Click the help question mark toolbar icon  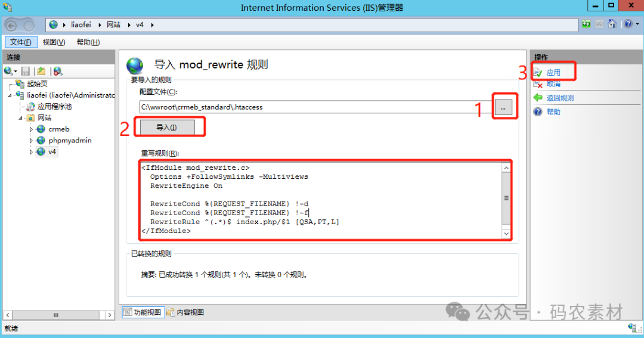tap(628, 24)
